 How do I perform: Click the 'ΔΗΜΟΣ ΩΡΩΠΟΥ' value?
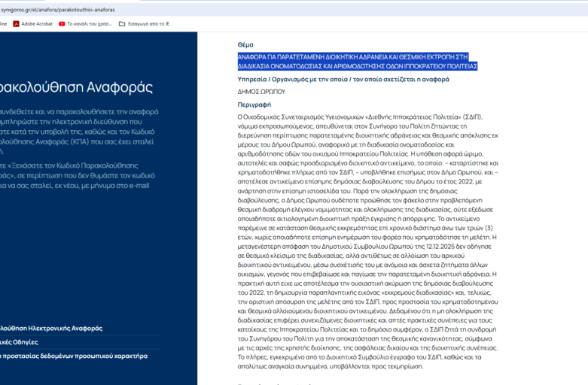pos(261,92)
